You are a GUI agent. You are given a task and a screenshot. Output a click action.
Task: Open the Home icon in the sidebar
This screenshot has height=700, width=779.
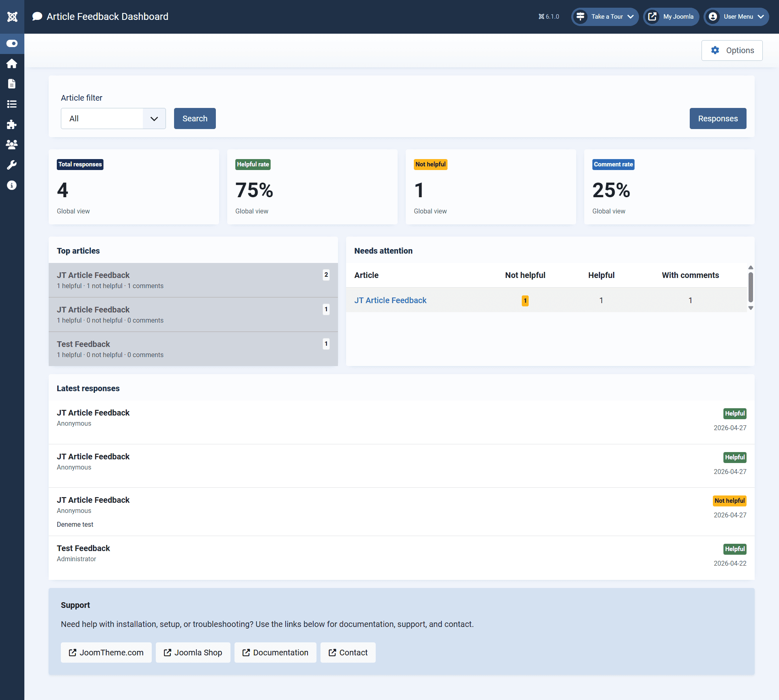click(12, 64)
